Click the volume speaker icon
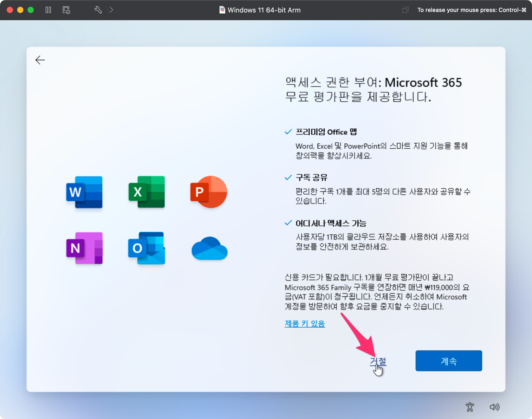 point(494,407)
